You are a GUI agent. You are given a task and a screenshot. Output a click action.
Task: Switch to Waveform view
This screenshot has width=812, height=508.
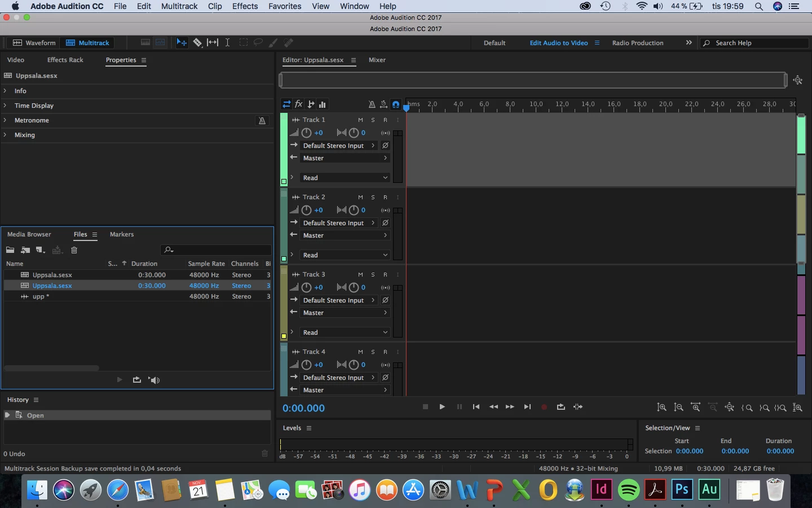34,43
